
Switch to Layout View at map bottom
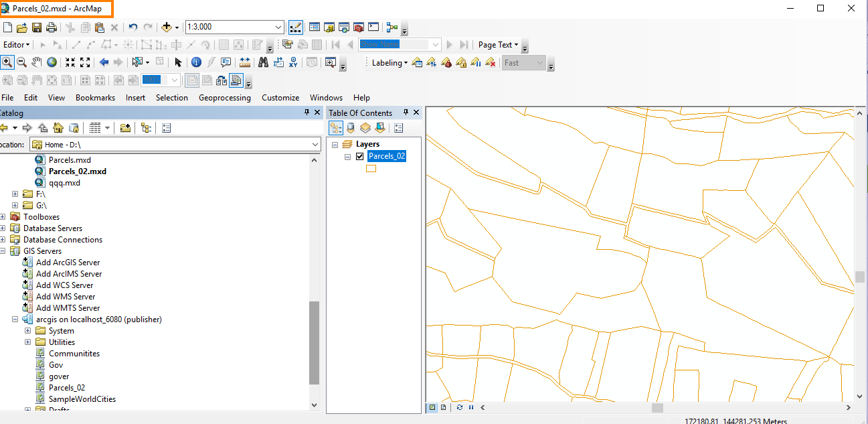[443, 407]
